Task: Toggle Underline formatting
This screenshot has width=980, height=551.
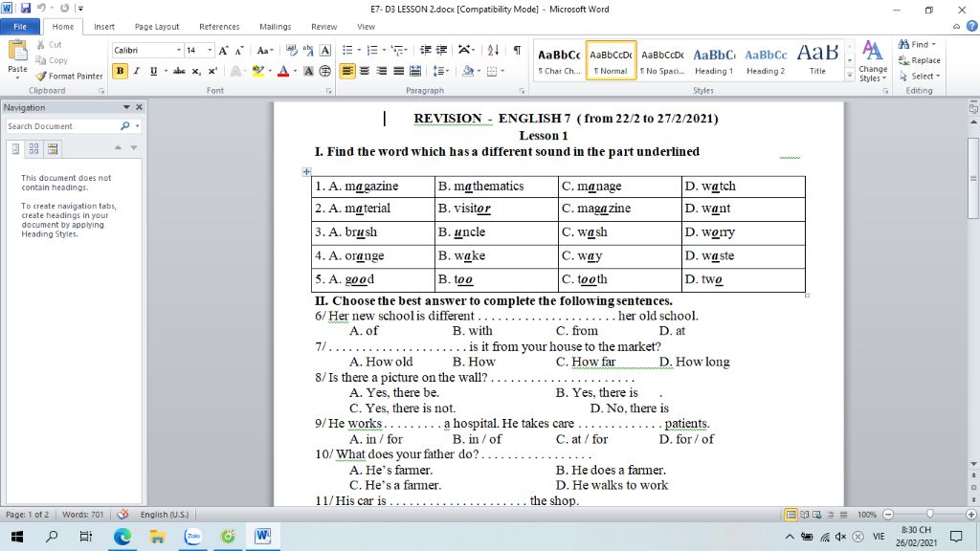Action: (153, 71)
